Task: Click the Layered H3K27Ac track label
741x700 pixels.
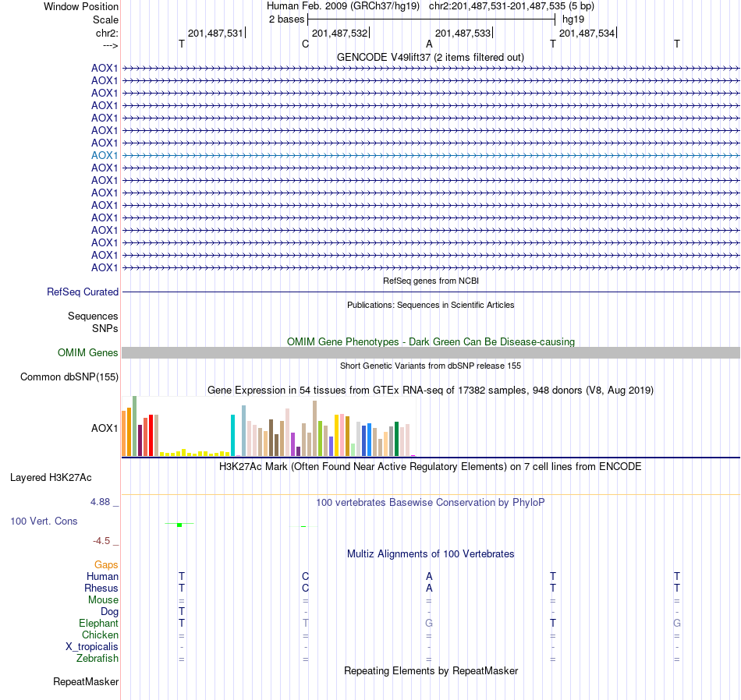Action: [51, 478]
